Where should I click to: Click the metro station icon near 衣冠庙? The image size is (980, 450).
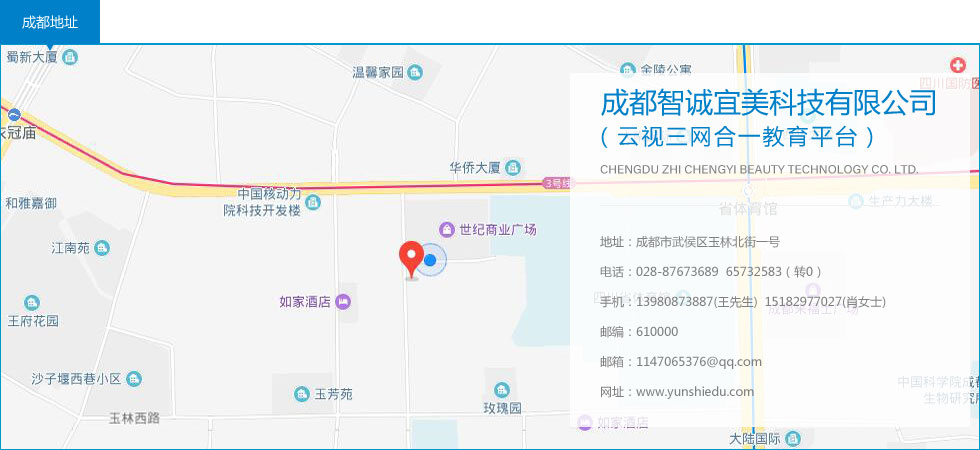[x=14, y=115]
